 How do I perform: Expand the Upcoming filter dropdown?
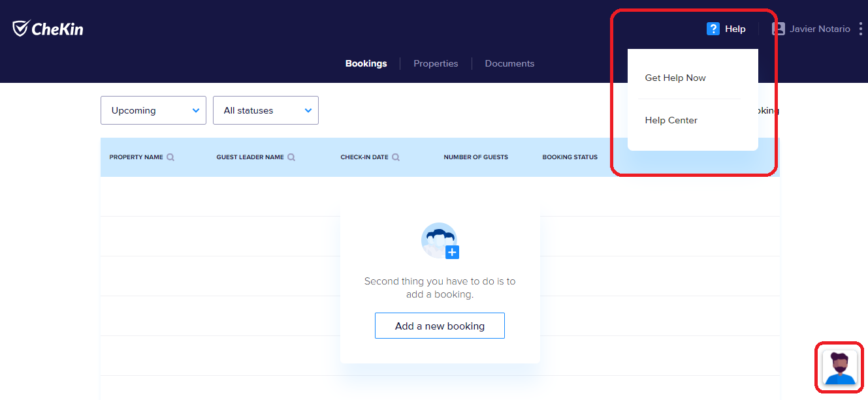click(x=153, y=110)
